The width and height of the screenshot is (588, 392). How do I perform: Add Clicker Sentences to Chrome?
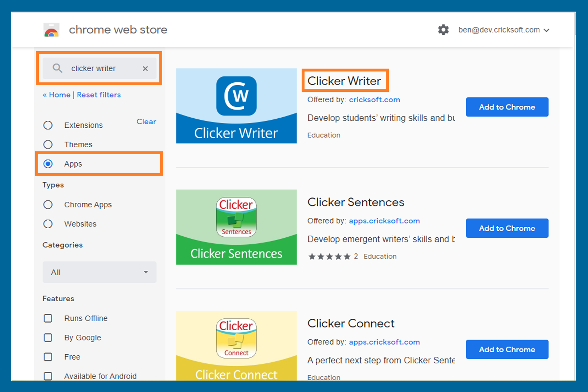tap(507, 228)
